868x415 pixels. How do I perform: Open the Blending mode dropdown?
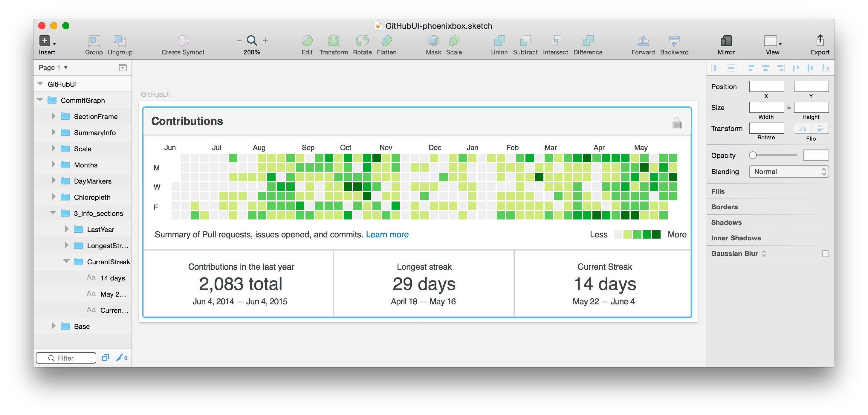pos(788,172)
